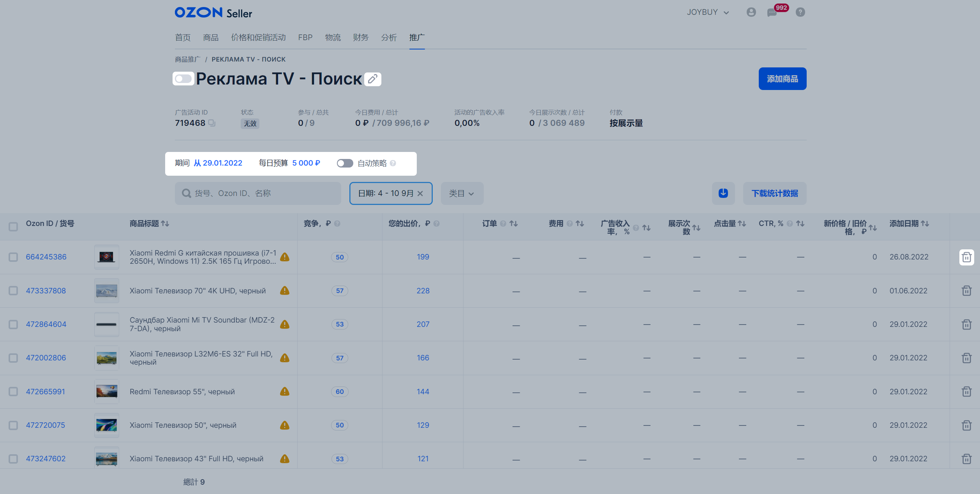Viewport: 980px width, 494px height.
Task: Delete product 472864604 with trash icon
Action: click(x=966, y=325)
